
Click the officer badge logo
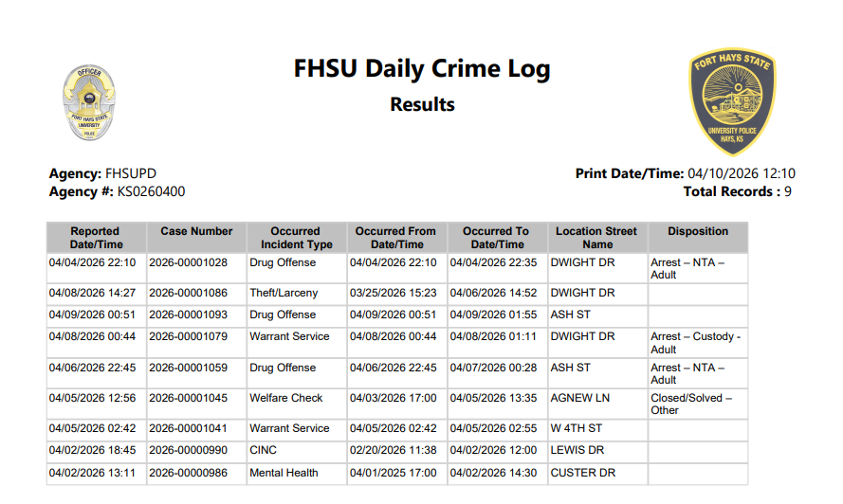(x=88, y=102)
